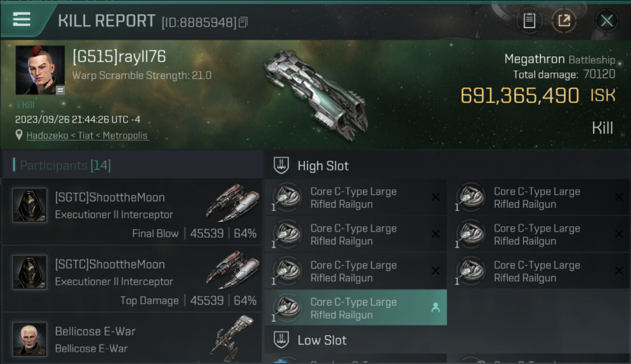Click the small badge on pilot portrait
631x364 pixels.
pyautogui.click(x=60, y=90)
